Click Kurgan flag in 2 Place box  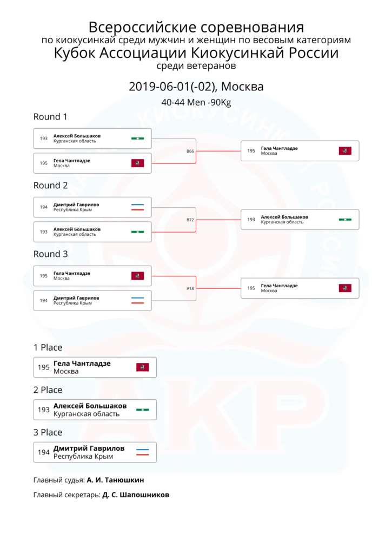(x=143, y=410)
